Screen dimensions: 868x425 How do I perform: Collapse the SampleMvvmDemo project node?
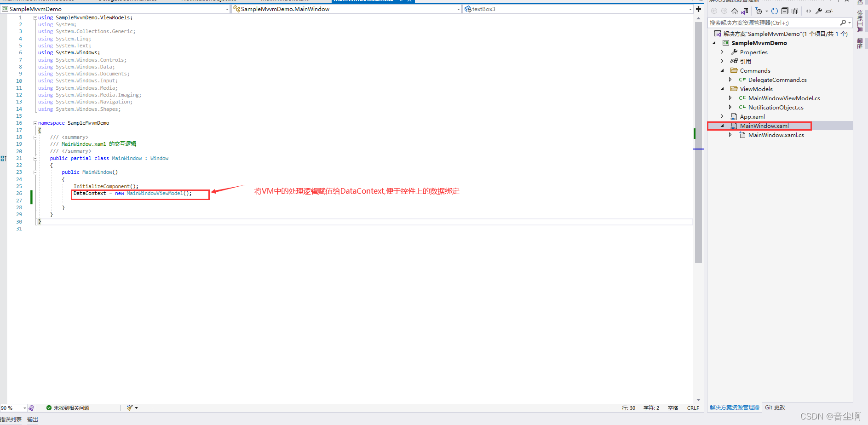[714, 43]
